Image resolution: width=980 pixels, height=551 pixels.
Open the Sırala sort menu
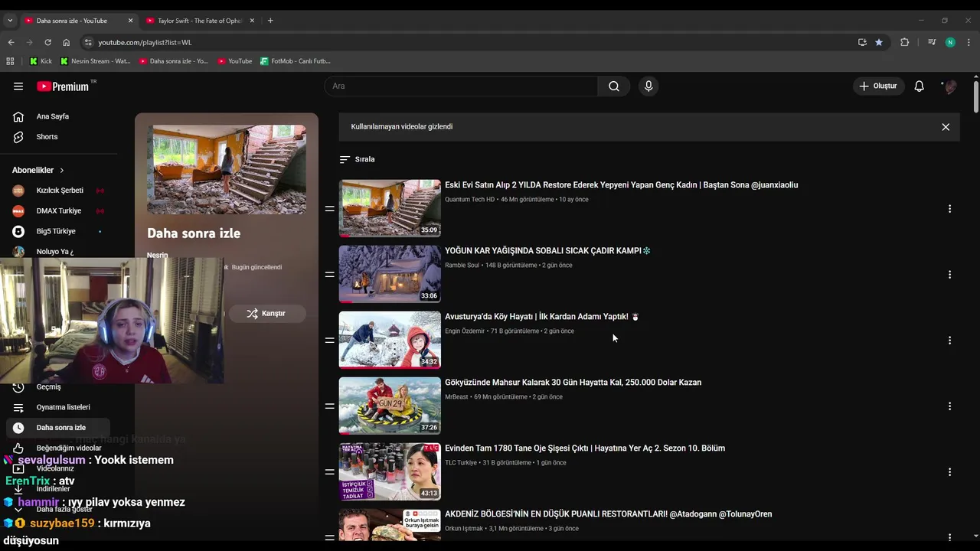[358, 159]
